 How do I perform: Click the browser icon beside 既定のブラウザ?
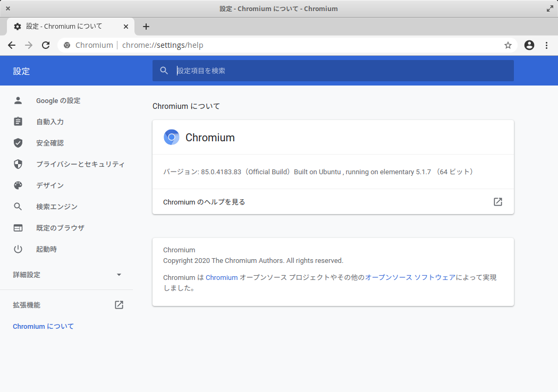18,228
